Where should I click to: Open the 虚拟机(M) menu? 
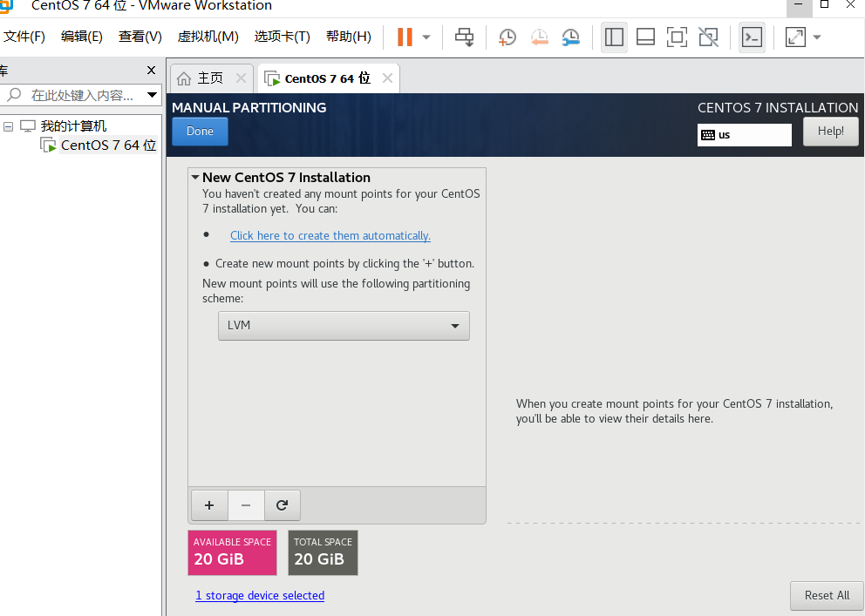click(208, 37)
